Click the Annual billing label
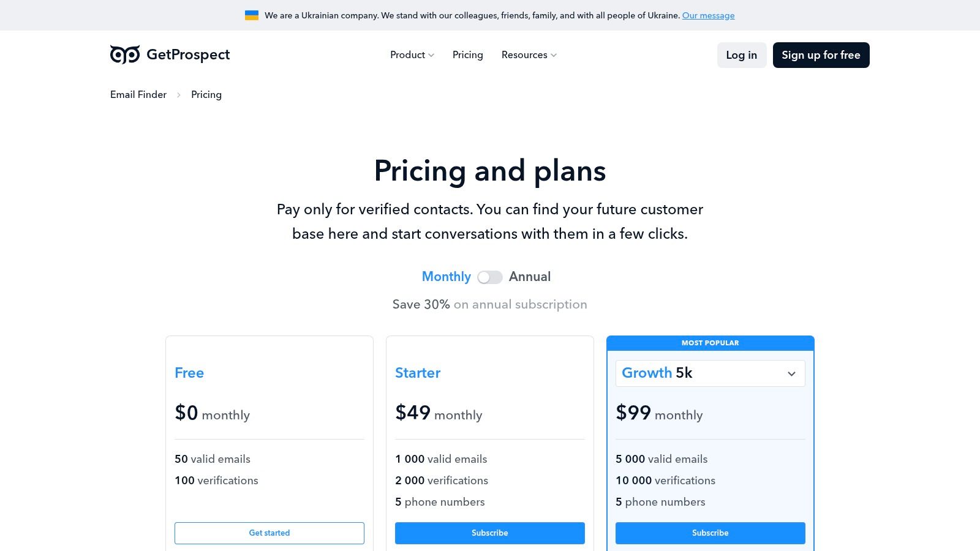This screenshot has height=551, width=980. [x=529, y=277]
